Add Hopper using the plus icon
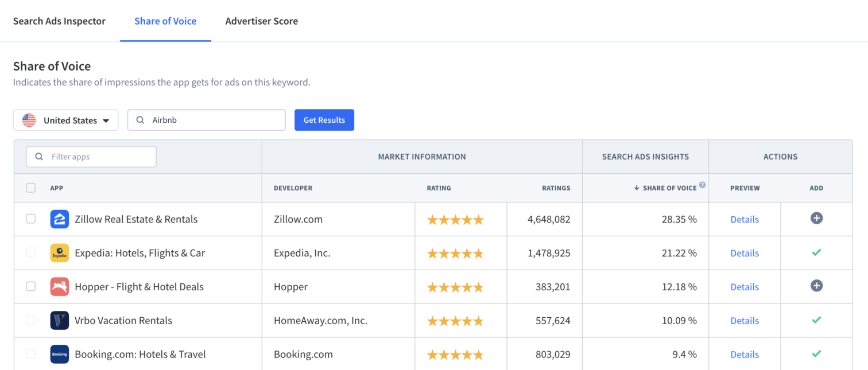868x370 pixels. coord(816,286)
